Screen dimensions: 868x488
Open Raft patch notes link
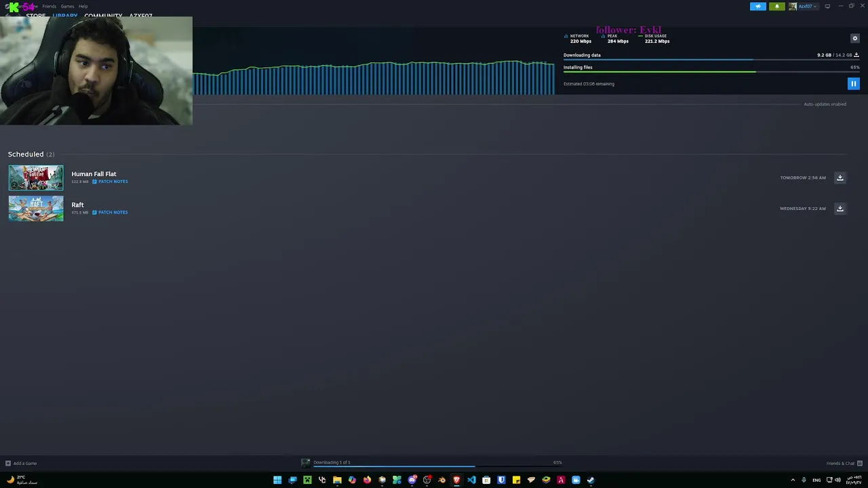click(110, 212)
